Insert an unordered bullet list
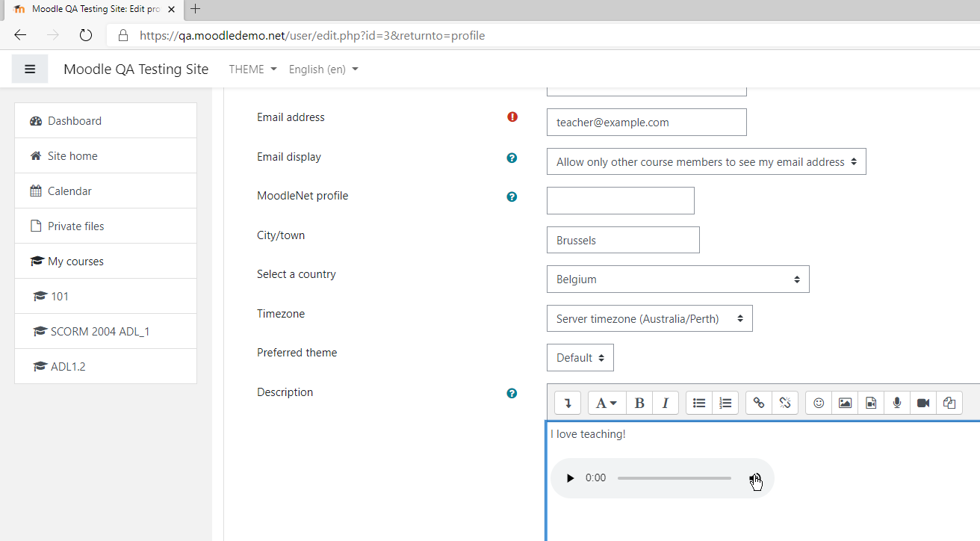This screenshot has height=541, width=980. pyautogui.click(x=699, y=403)
